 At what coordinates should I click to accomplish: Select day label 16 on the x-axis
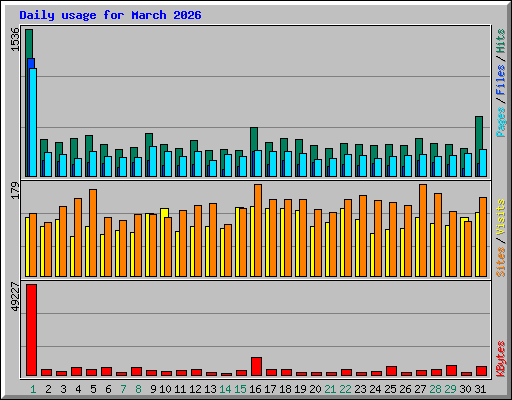(255, 389)
